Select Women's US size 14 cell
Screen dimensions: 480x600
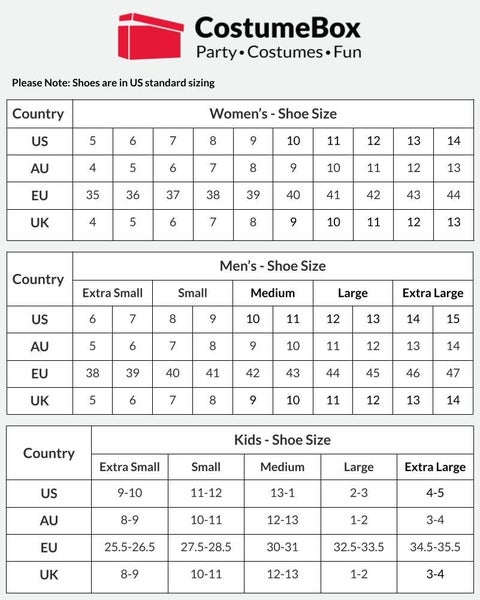pos(454,141)
